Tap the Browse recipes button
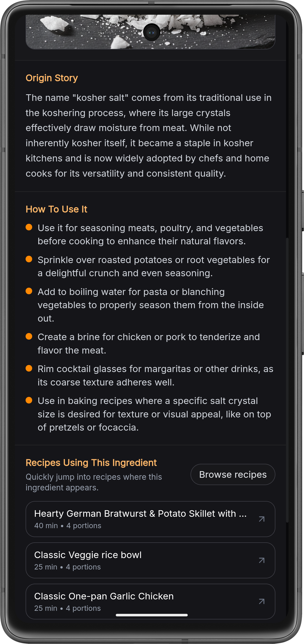This screenshot has width=304, height=644. pyautogui.click(x=233, y=474)
